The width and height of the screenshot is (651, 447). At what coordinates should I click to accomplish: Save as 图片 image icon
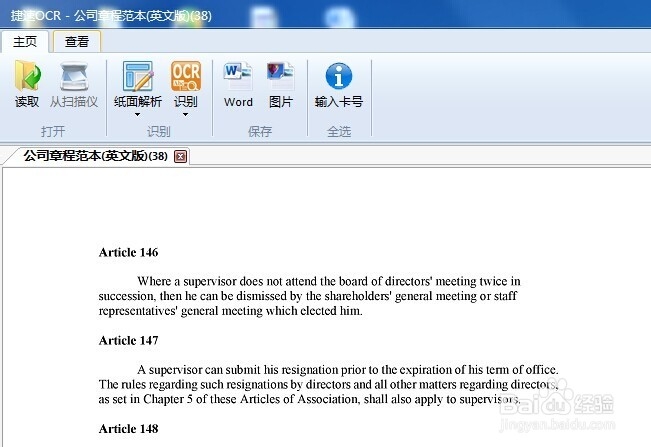(281, 76)
